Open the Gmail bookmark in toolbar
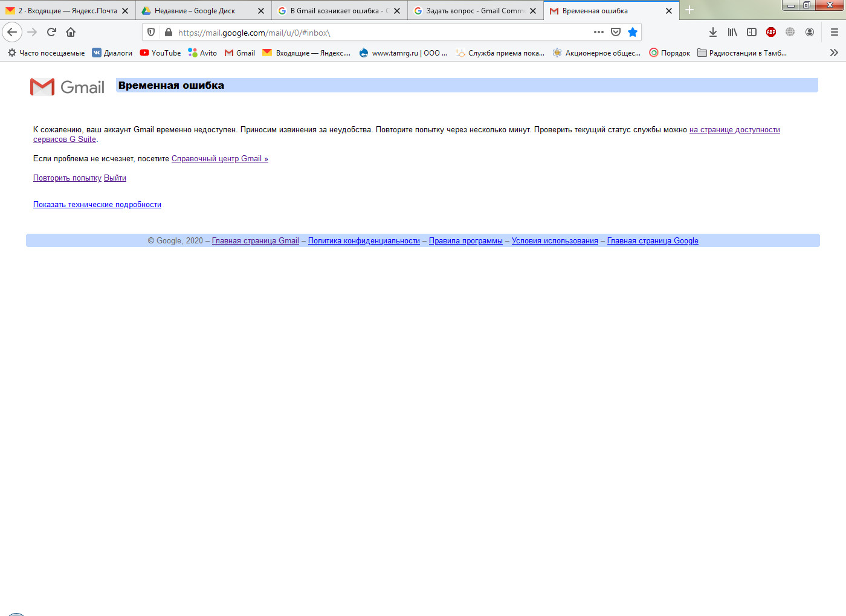This screenshot has height=616, width=846. pos(240,53)
